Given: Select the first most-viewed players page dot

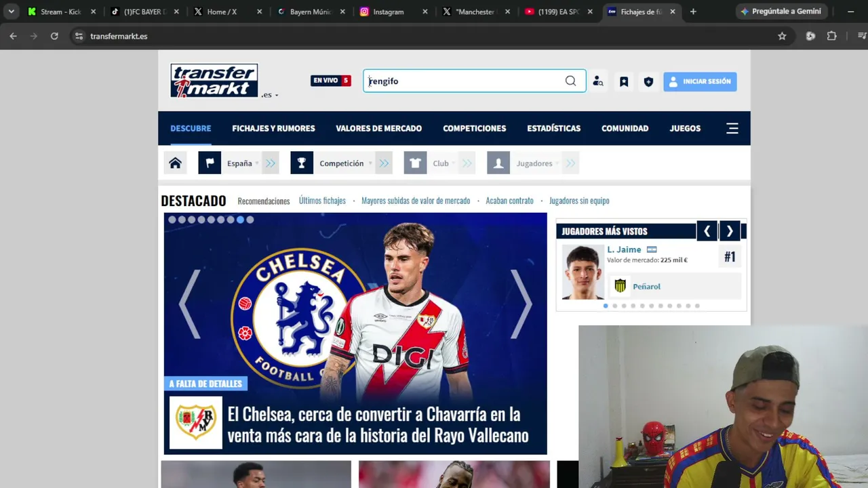Looking at the screenshot, I should [x=606, y=306].
